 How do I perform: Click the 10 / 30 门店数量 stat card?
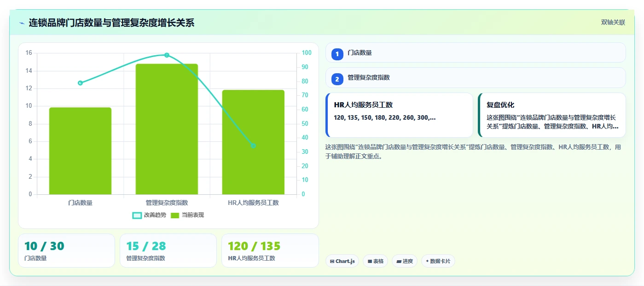point(66,251)
